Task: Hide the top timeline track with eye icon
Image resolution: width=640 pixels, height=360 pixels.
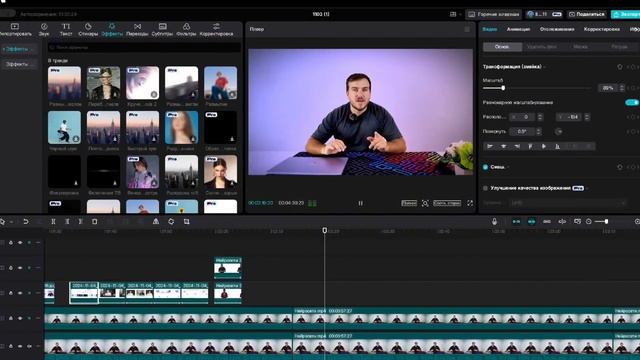Action: 20,243
